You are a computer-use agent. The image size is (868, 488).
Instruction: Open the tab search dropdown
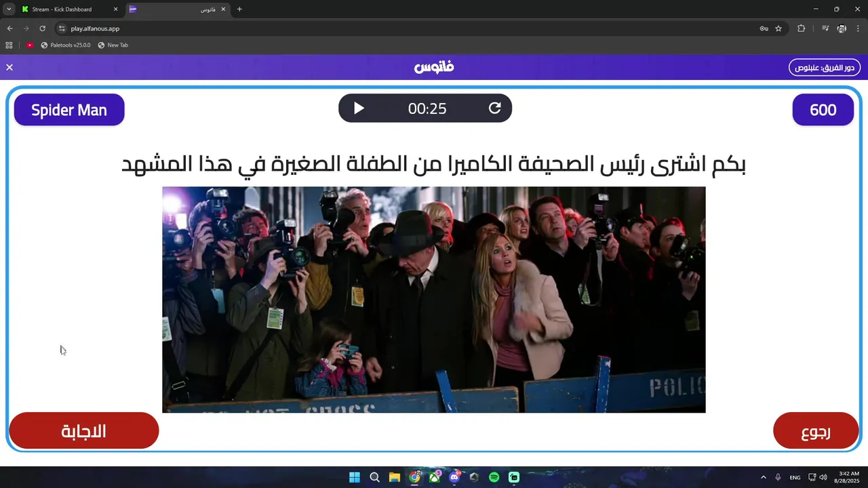click(x=8, y=9)
